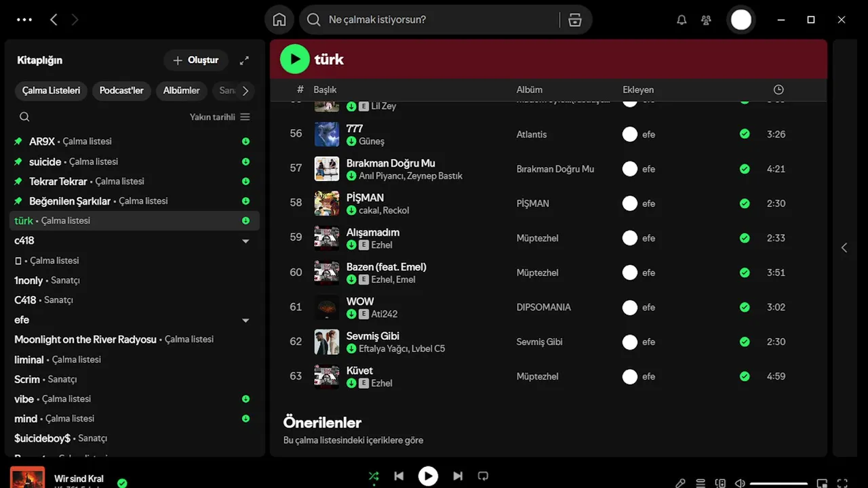Viewport: 868px width, 488px height.
Task: Open the miniplayer icon
Action: pos(822,483)
